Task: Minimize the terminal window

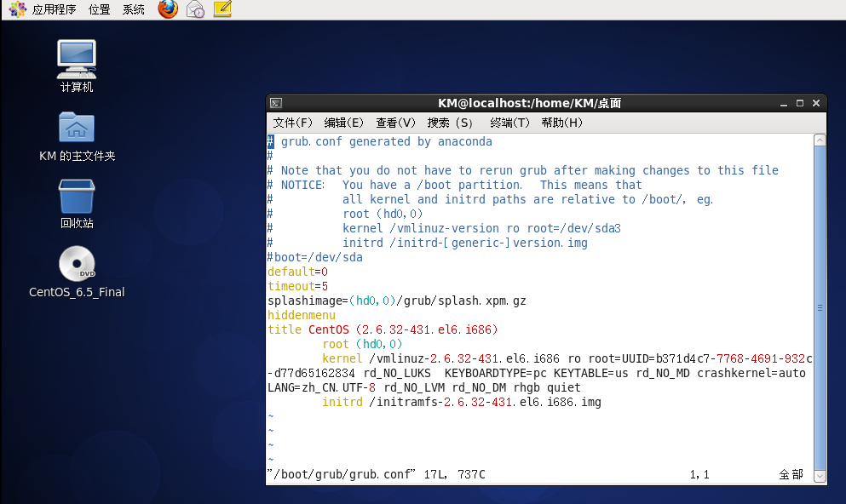Action: [784, 103]
